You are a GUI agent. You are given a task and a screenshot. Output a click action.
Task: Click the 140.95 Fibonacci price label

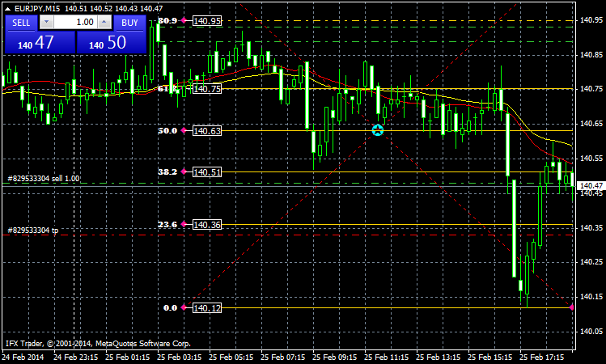click(207, 21)
